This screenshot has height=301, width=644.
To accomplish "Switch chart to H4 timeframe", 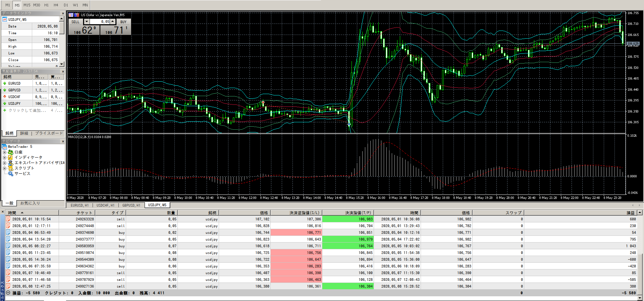I will click(56, 5).
